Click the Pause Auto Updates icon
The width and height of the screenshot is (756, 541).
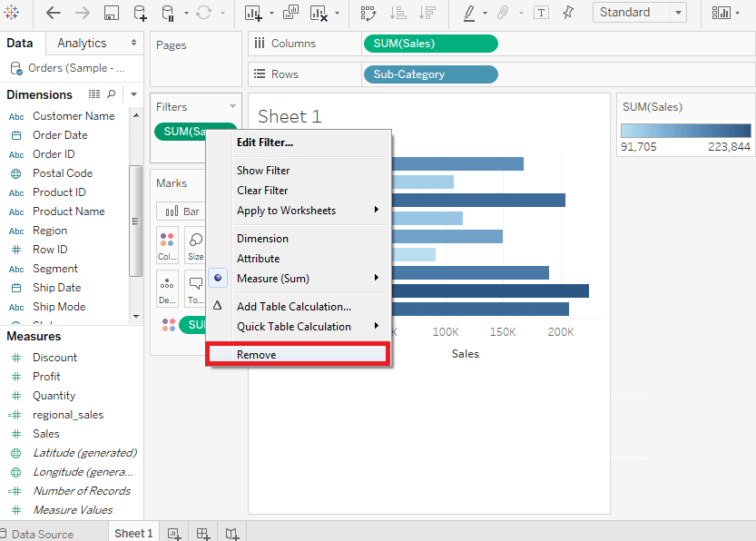[x=168, y=13]
